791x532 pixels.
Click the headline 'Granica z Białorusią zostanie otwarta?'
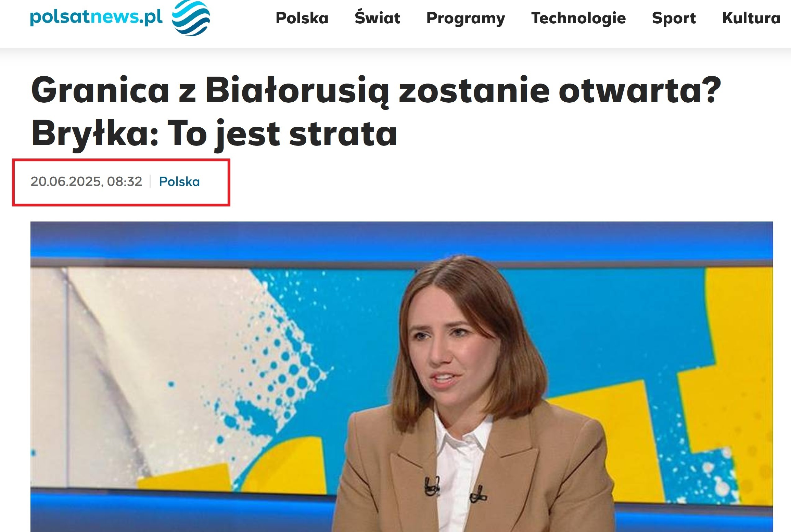pos(376,90)
